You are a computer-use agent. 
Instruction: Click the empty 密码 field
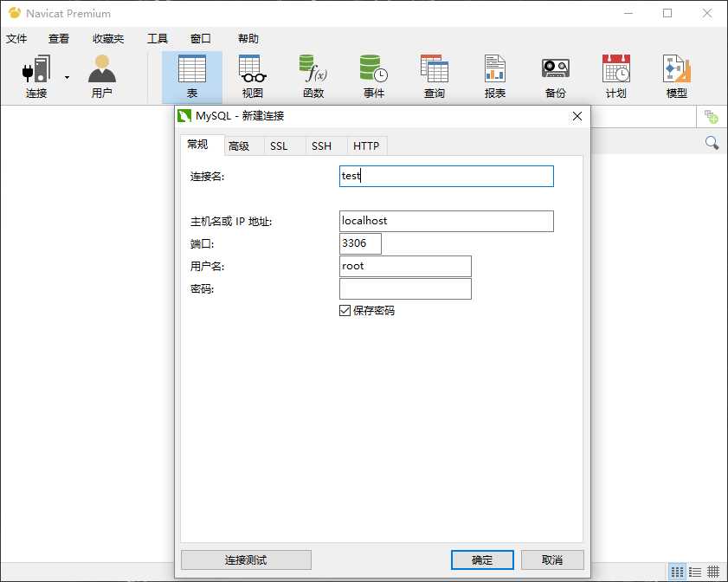point(405,289)
